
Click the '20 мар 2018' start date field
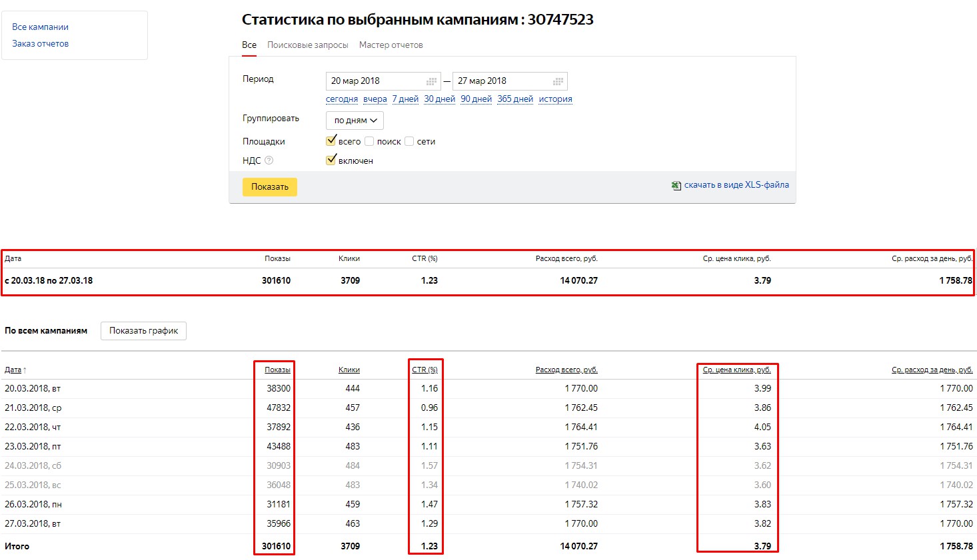tap(373, 81)
